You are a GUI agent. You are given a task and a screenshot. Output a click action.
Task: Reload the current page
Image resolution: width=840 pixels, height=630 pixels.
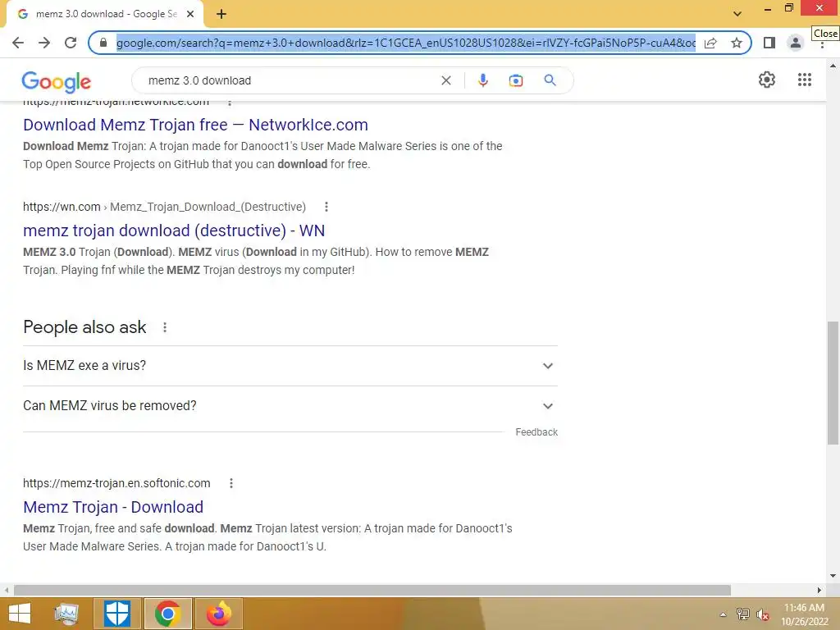(71, 43)
